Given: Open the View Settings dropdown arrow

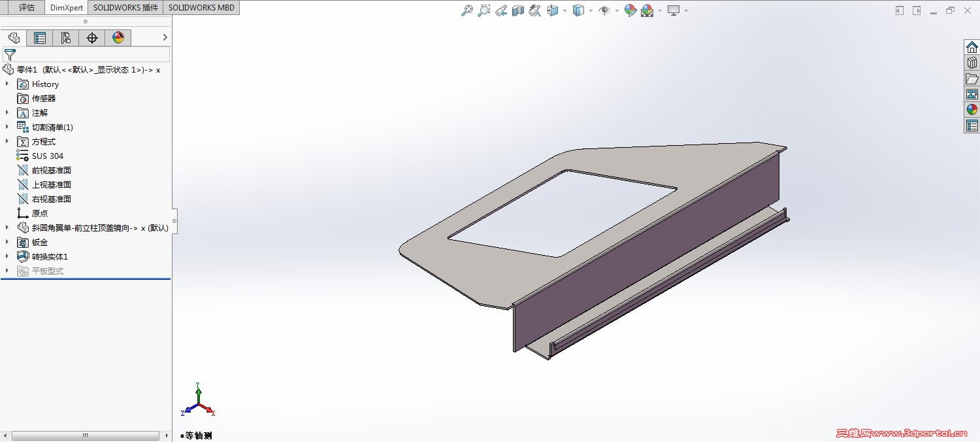Looking at the screenshot, I should click(686, 10).
